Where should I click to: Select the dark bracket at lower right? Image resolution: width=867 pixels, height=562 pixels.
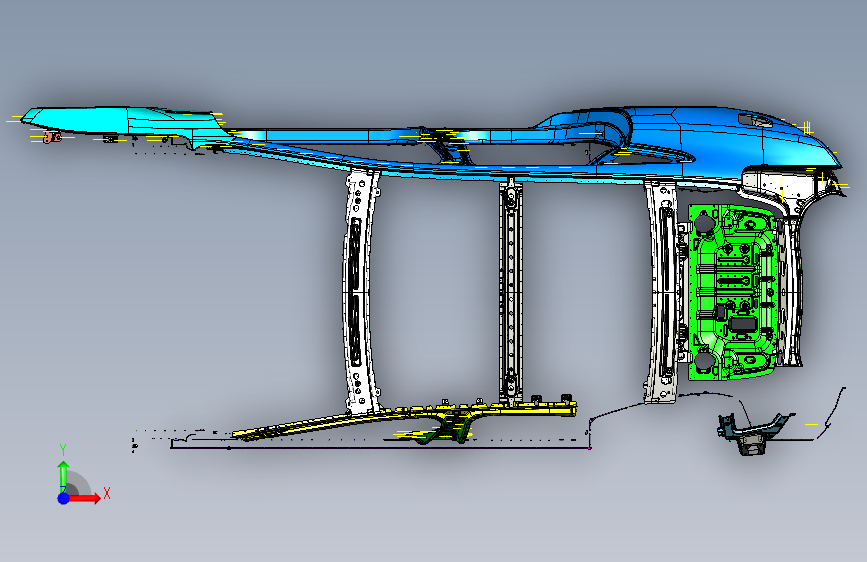click(x=754, y=434)
